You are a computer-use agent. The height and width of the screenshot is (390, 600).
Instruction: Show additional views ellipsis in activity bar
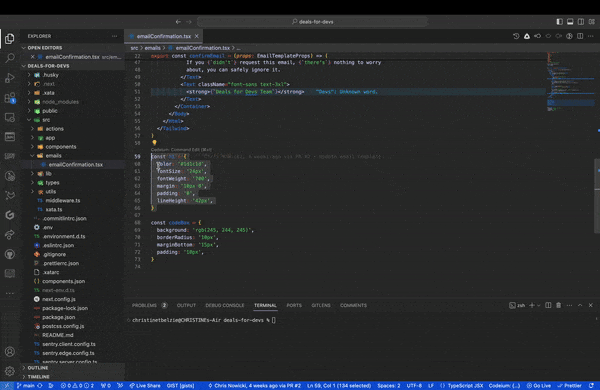click(10, 294)
